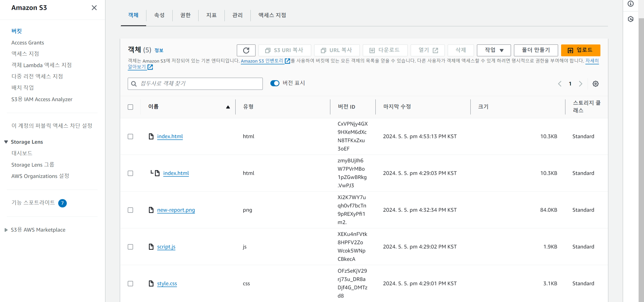This screenshot has width=644, height=302.
Task: Expand the S3용 AWS Marketplace section
Action: tap(6, 230)
